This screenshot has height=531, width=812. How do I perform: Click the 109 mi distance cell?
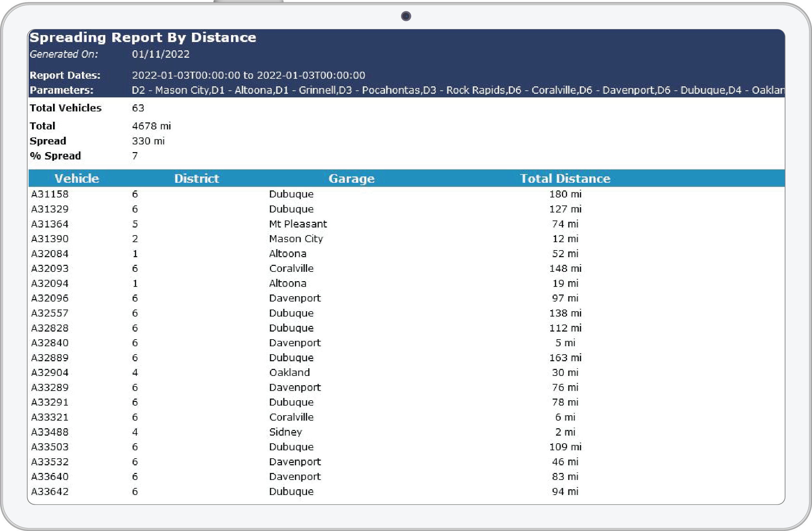point(565,447)
